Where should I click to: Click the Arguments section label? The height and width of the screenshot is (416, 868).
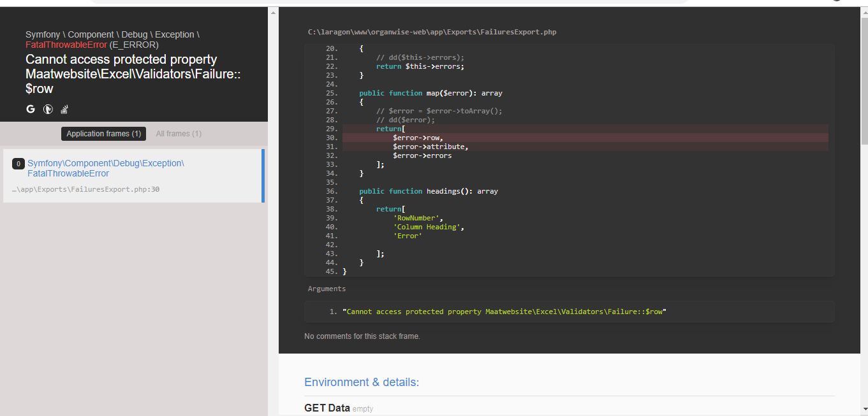327,289
